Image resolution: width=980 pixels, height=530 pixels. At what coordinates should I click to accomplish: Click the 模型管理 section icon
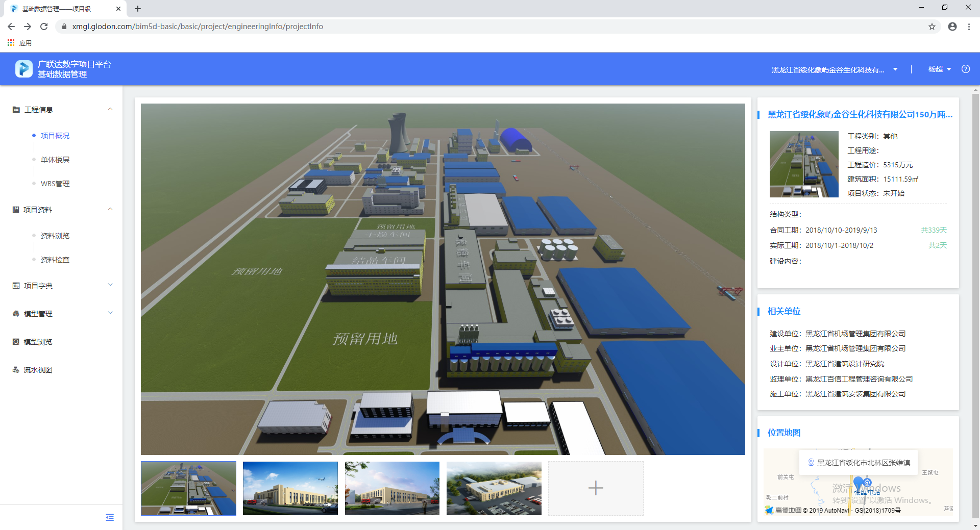(16, 314)
